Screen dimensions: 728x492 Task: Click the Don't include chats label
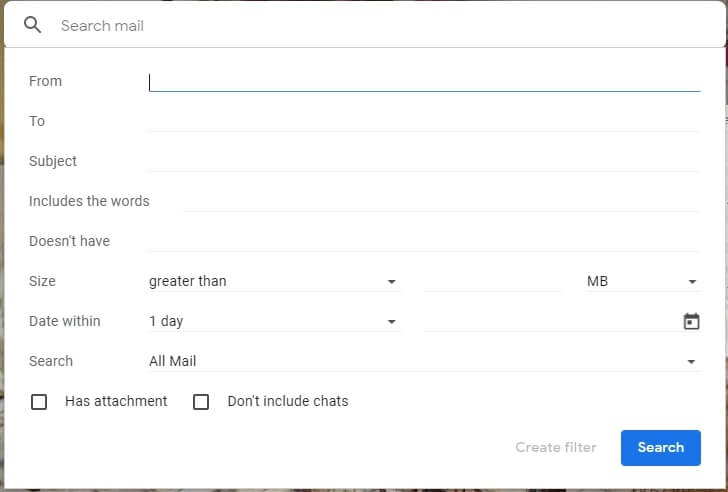pyautogui.click(x=288, y=401)
